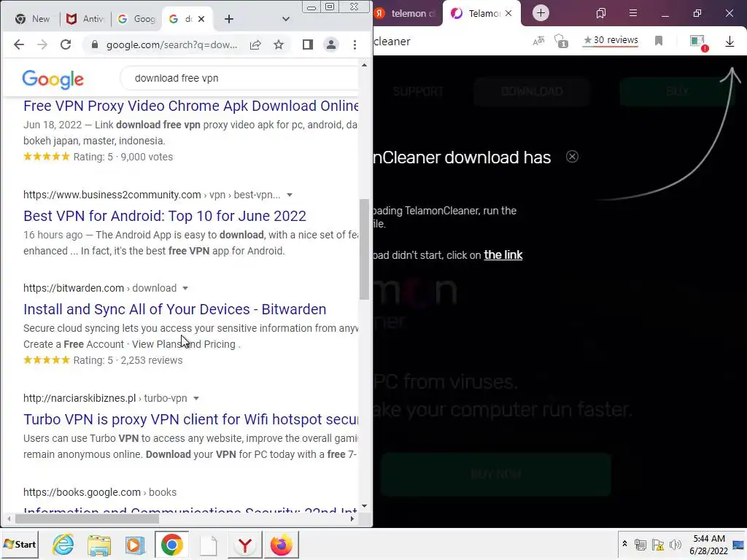The image size is (747, 560).
Task: Open the Windows Start menu
Action: point(20,544)
